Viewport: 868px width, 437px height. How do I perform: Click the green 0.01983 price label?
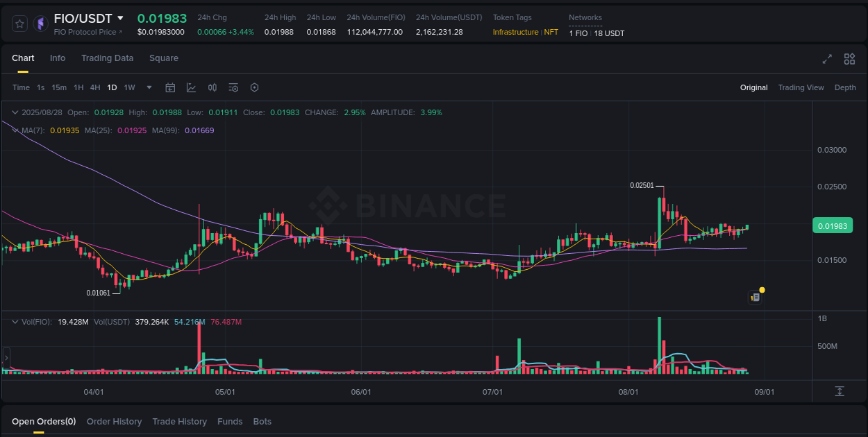click(x=832, y=225)
